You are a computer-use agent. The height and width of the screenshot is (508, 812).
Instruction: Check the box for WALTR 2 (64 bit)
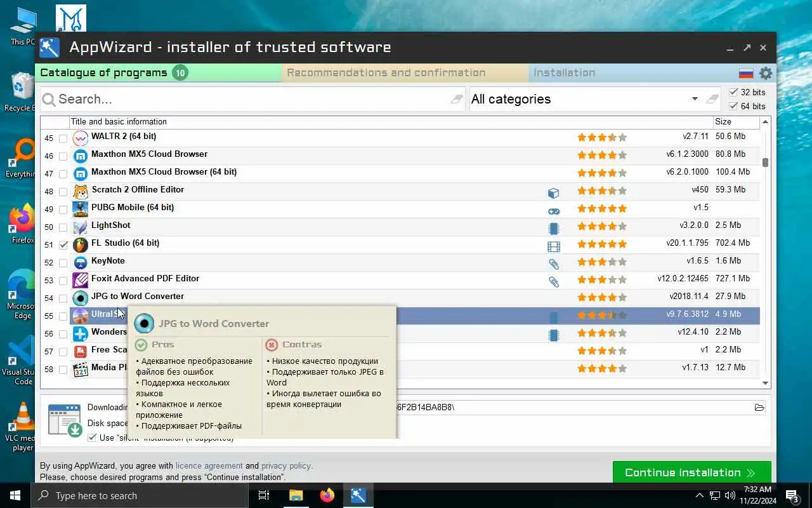pyautogui.click(x=63, y=138)
